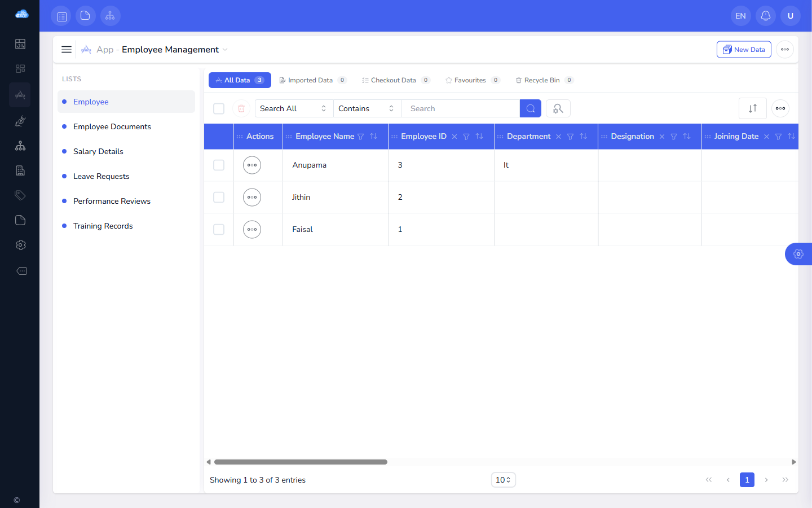Click the search magnifier button
Screen dimensions: 812x508
pos(531,108)
